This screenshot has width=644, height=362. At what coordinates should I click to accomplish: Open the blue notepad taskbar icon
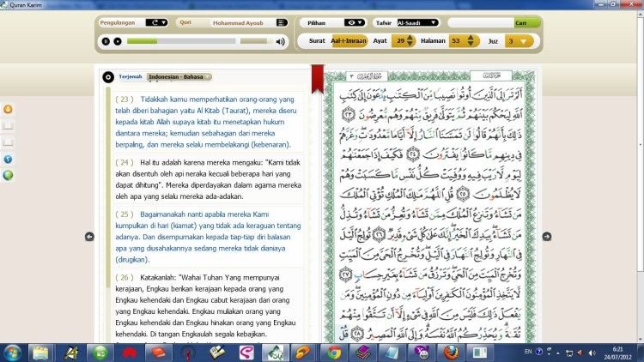392,353
